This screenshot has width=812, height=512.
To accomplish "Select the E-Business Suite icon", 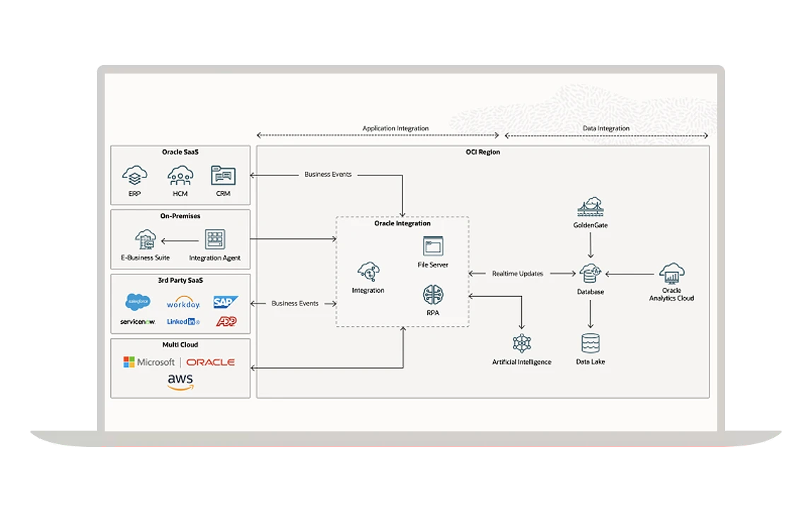I will (x=146, y=239).
